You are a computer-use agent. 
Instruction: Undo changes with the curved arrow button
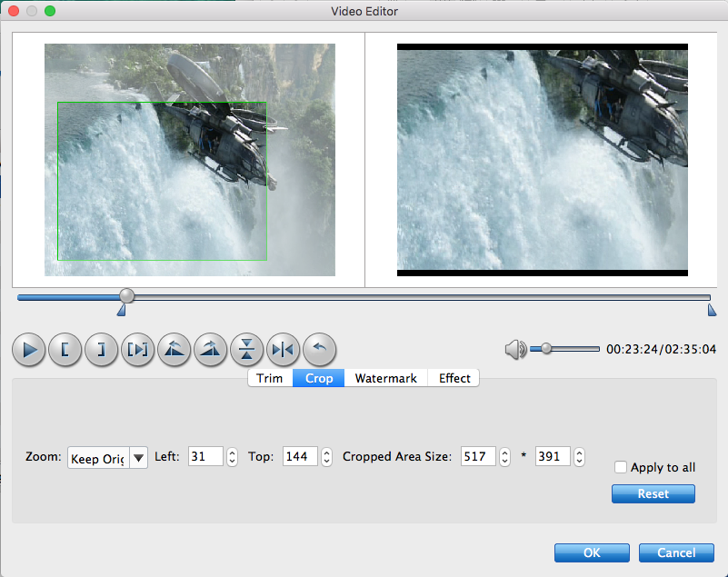pyautogui.click(x=319, y=349)
